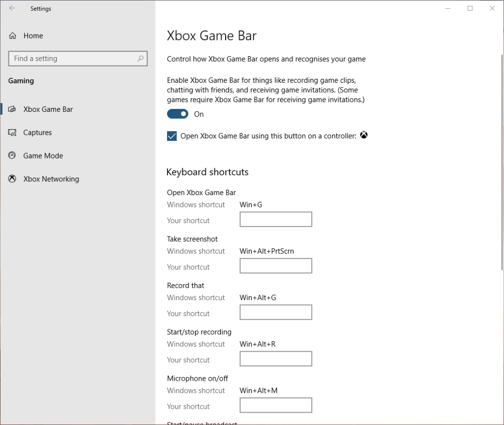Click the back arrow in title bar
The height and width of the screenshot is (425, 504).
pyautogui.click(x=12, y=8)
